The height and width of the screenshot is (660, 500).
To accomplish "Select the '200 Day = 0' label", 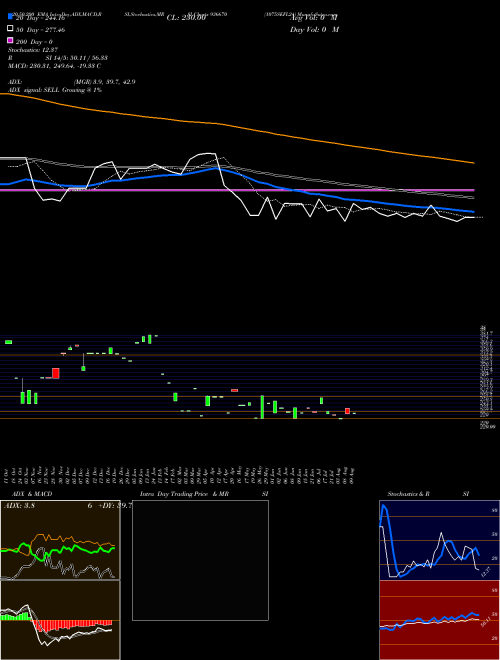I will click(34, 42).
